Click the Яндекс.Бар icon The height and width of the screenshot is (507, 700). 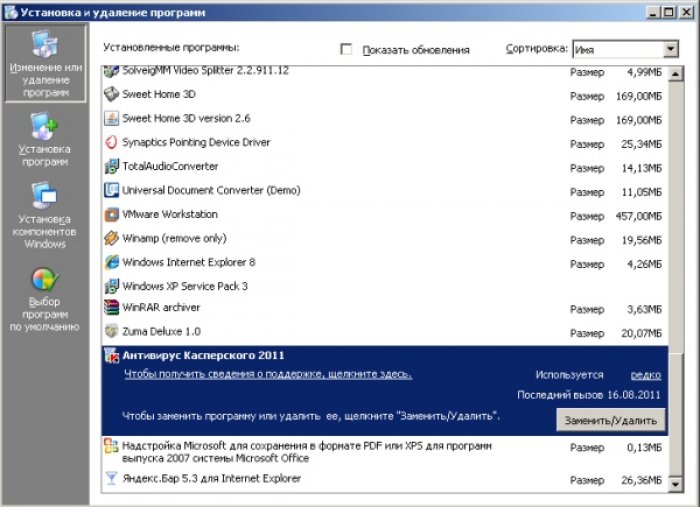(x=111, y=478)
